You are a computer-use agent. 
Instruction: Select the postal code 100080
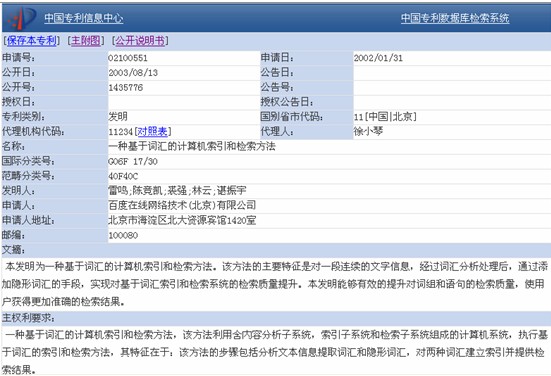[123, 235]
